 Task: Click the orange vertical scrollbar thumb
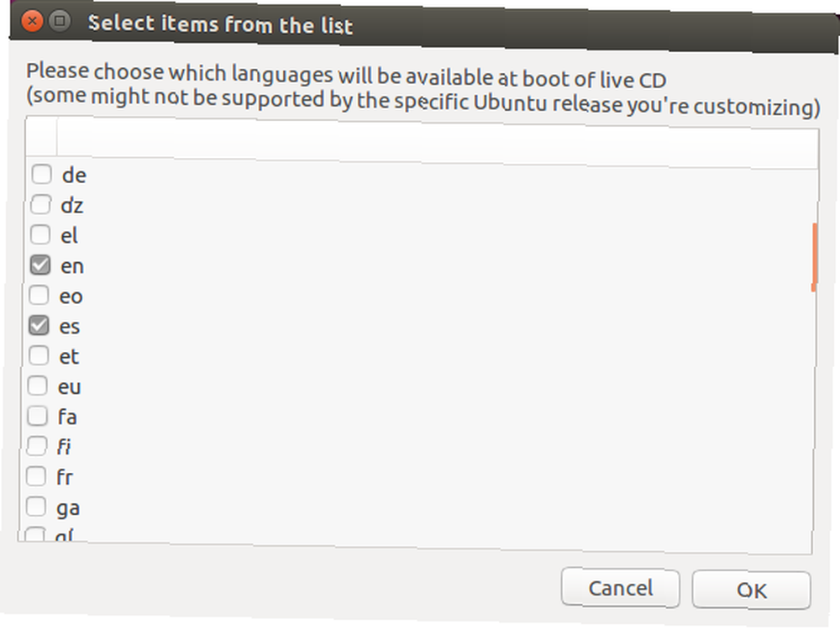814,257
